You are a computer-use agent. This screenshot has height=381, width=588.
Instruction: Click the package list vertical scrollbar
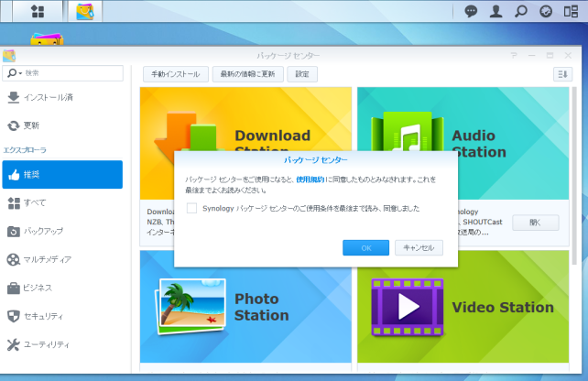tap(574, 176)
